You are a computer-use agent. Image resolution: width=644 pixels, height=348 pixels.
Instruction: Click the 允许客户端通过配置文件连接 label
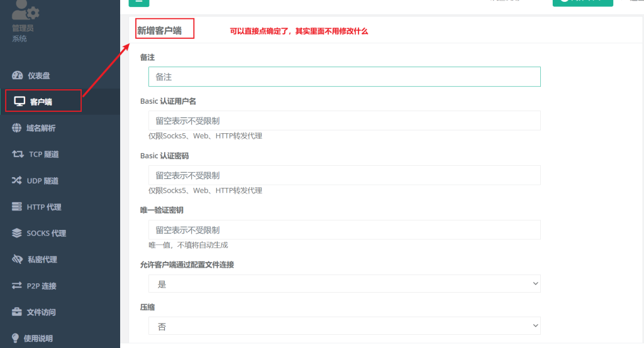click(187, 264)
